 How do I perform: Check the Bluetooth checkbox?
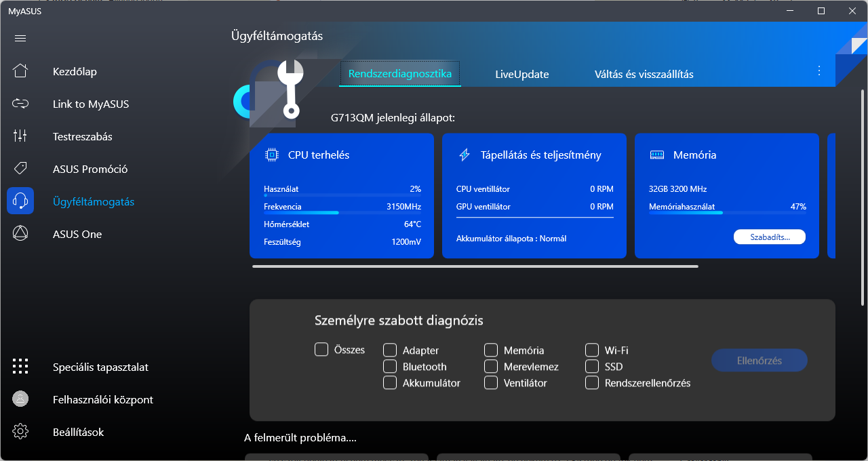(x=390, y=366)
